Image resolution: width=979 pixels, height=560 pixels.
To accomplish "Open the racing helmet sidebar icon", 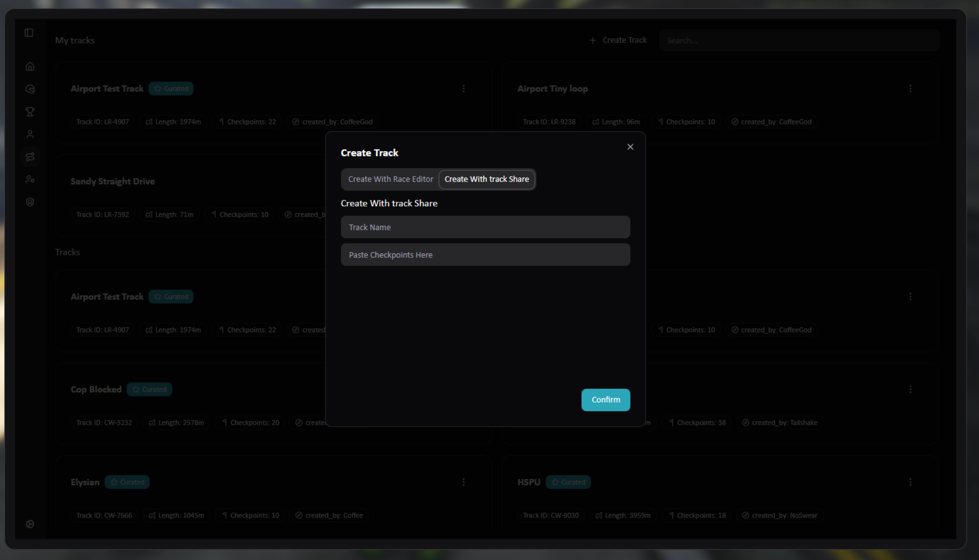I will pos(30,89).
